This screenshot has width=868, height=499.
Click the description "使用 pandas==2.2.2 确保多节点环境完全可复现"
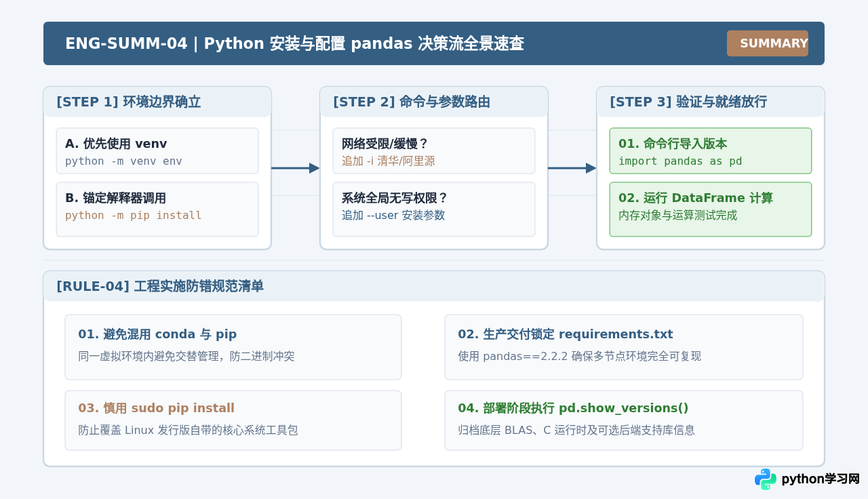click(580, 356)
